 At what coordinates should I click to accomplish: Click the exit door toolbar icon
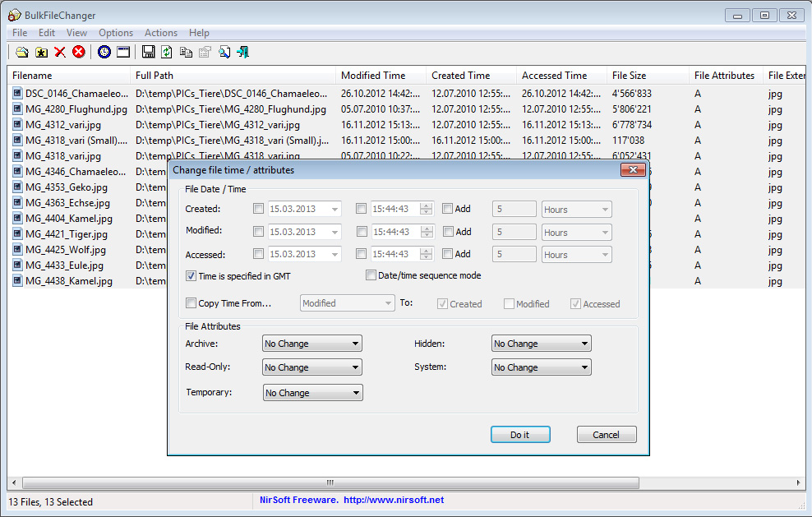pyautogui.click(x=242, y=53)
